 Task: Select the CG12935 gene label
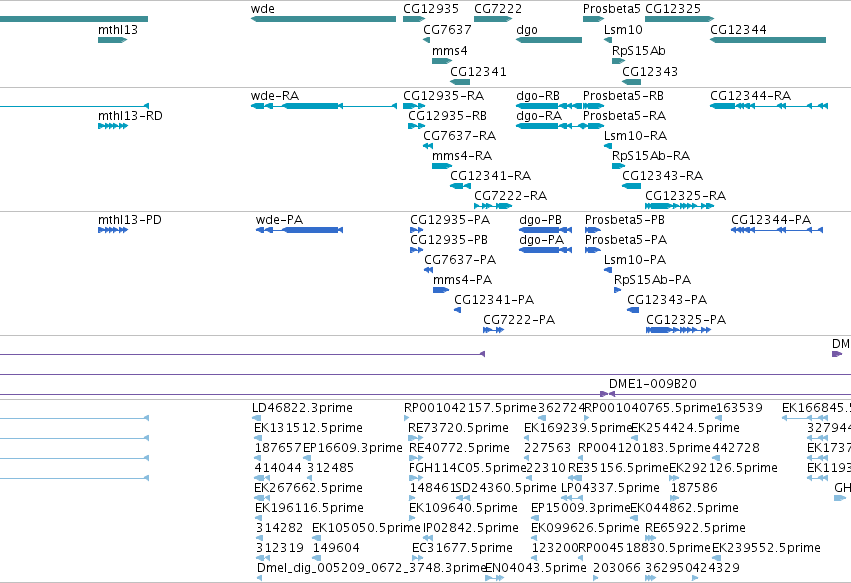click(x=431, y=9)
